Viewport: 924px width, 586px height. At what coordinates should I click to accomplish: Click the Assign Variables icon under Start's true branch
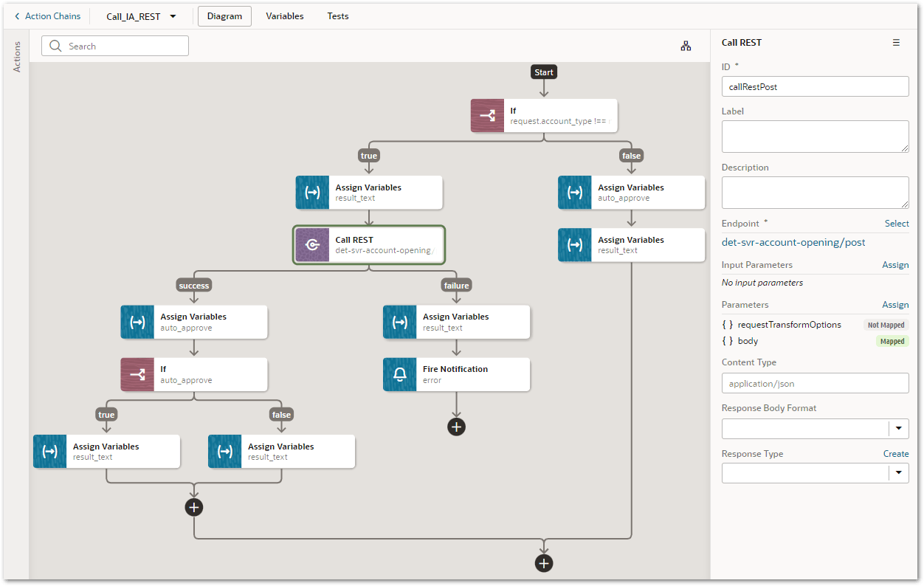pyautogui.click(x=312, y=193)
